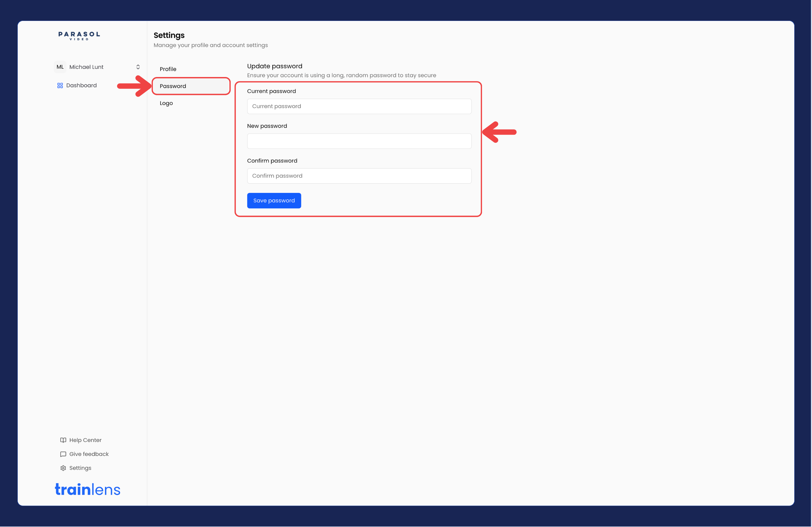
Task: Click the 'Confirm password' field label
Action: (272, 160)
